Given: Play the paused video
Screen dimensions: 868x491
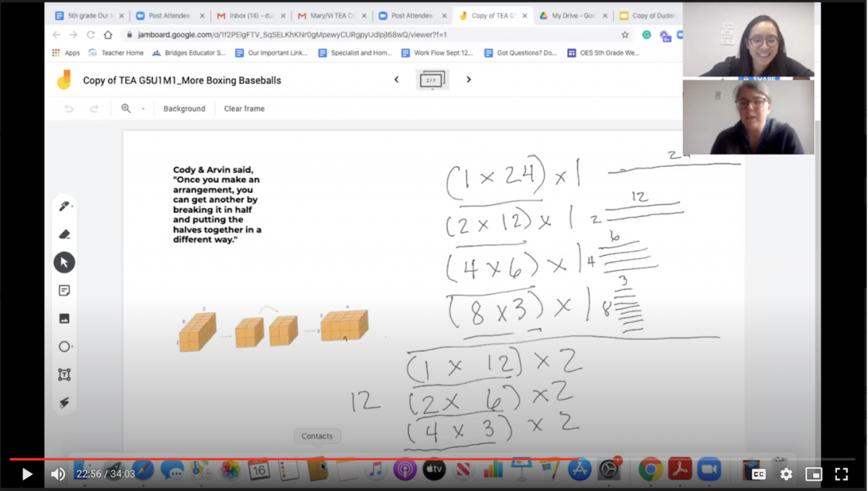Looking at the screenshot, I should [x=27, y=474].
